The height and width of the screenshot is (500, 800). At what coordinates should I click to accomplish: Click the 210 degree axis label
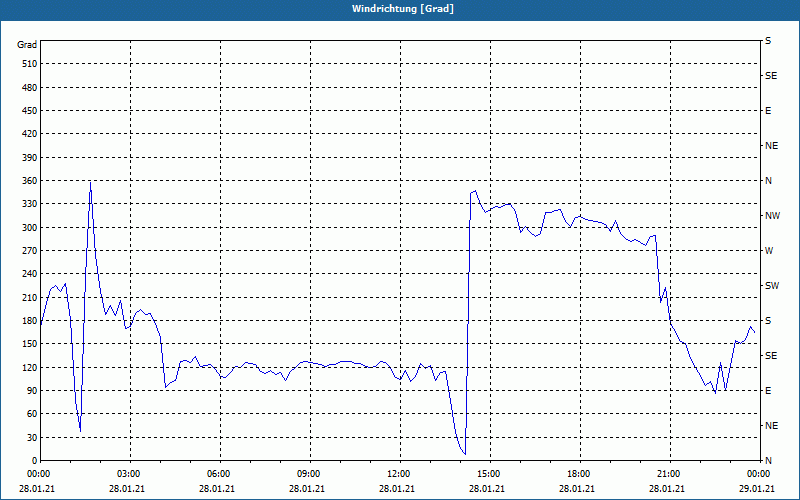30,297
